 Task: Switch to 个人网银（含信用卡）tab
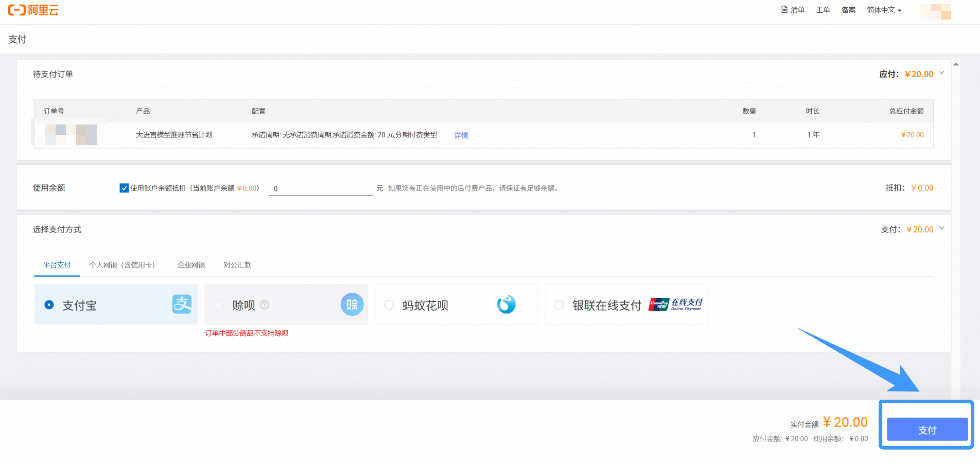122,265
